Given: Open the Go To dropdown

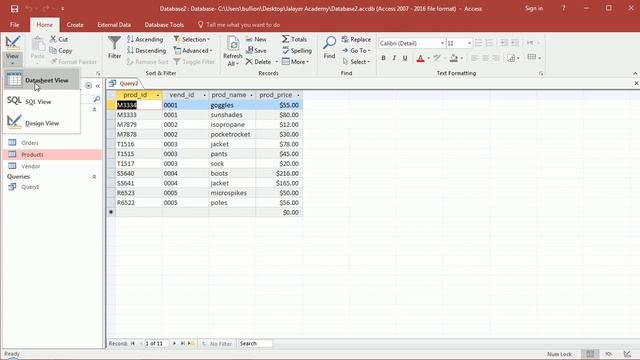Looking at the screenshot, I should (x=356, y=51).
